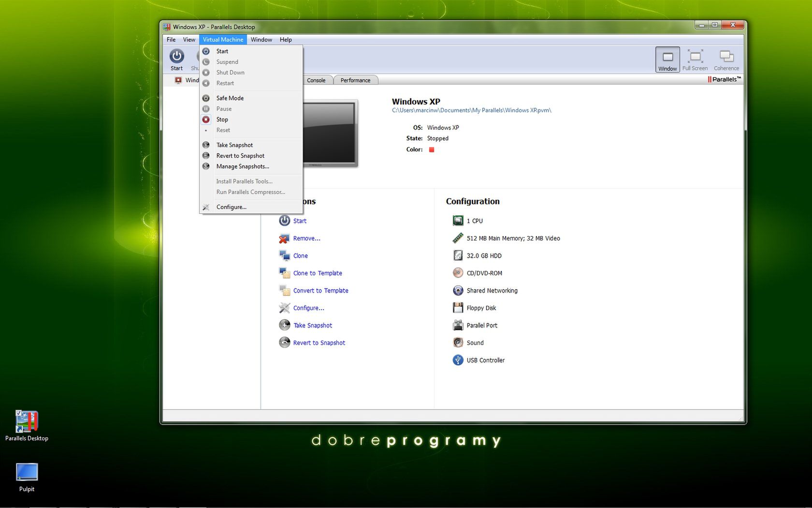812x508 pixels.
Task: Click the 32.0 GB HDD configuration text
Action: pyautogui.click(x=484, y=256)
